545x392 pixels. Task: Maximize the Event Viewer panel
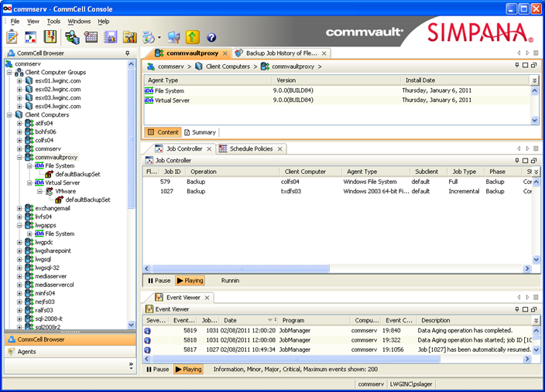tap(525, 309)
